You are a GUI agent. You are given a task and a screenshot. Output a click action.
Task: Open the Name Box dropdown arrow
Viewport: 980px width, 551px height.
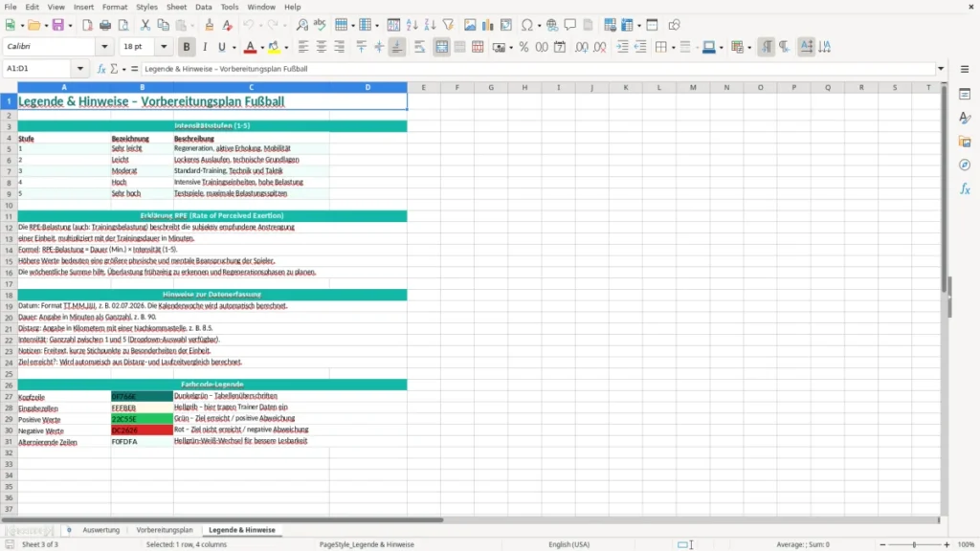point(80,69)
